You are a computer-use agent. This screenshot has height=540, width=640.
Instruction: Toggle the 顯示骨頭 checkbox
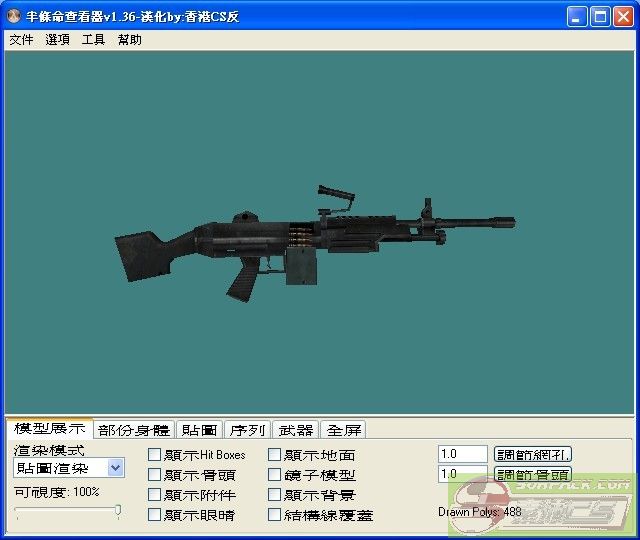point(154,475)
